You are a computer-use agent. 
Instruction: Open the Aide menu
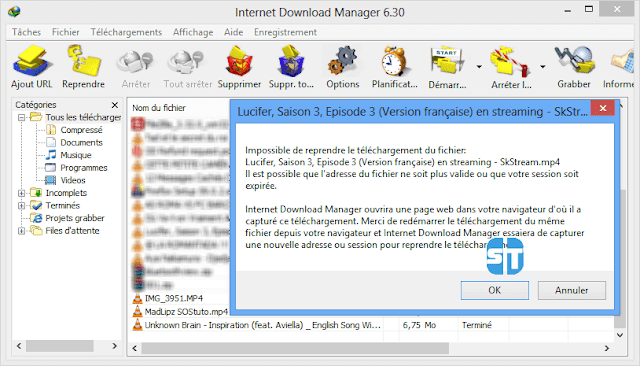click(233, 32)
